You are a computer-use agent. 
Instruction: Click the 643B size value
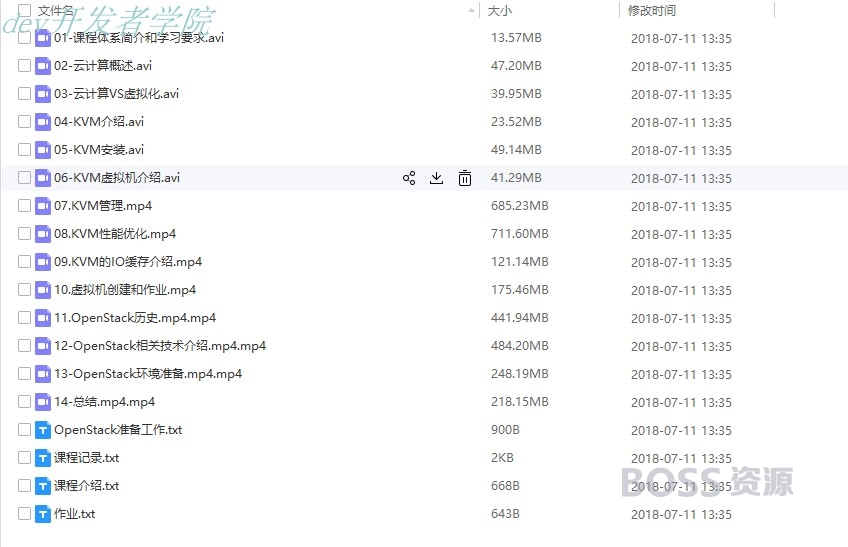[505, 514]
